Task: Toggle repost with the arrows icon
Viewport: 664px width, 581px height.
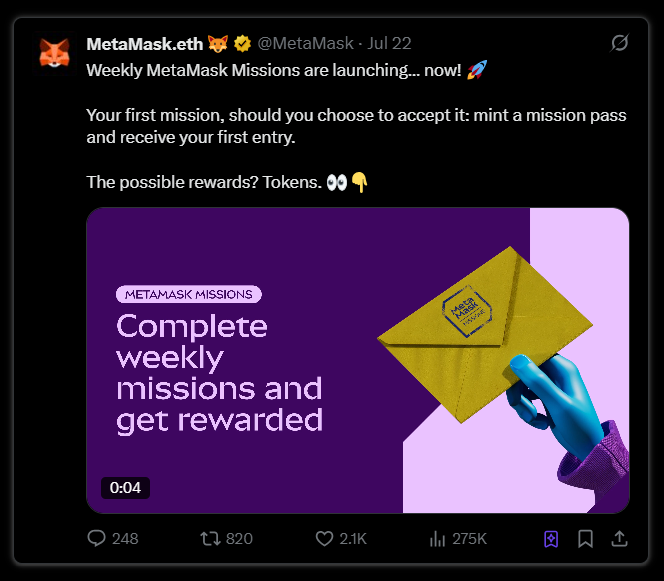Action: pos(210,538)
